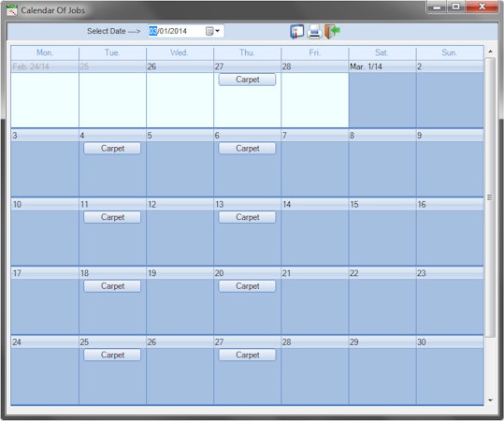The image size is (504, 421).
Task: Click the Wed. column header
Action: 180,52
